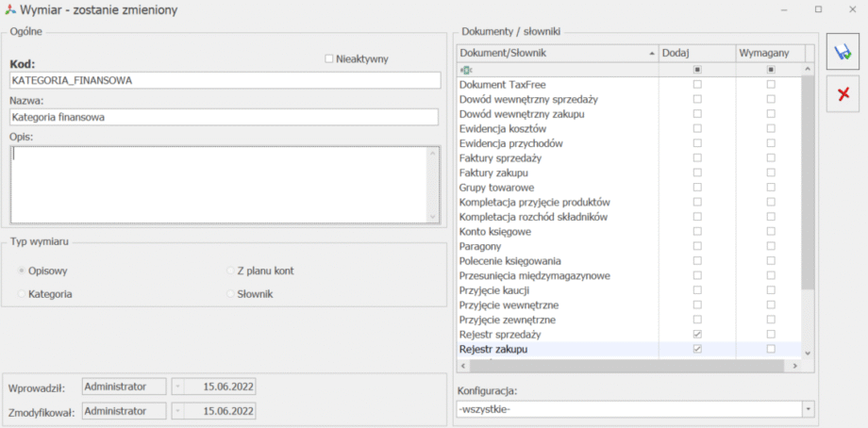The image size is (868, 428).
Task: Open the Konfiguracja dropdown
Action: [809, 409]
